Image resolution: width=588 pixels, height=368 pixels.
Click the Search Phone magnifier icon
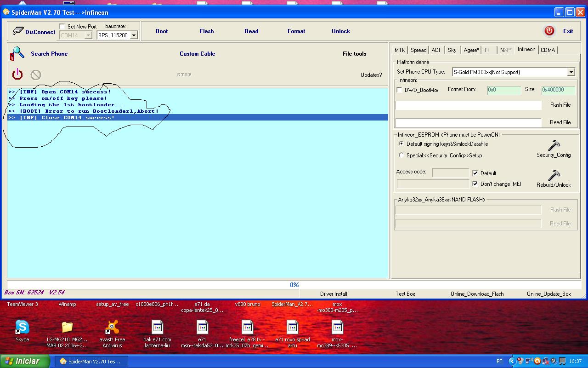[17, 54]
